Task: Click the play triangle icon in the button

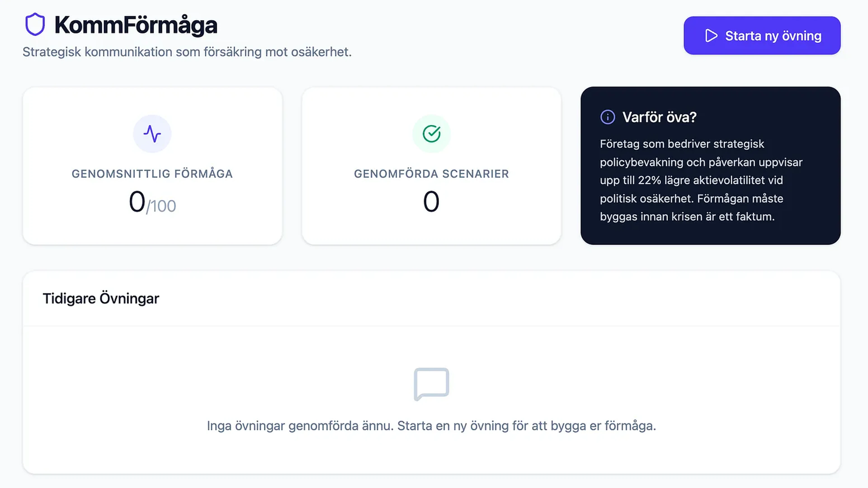Action: coord(711,36)
